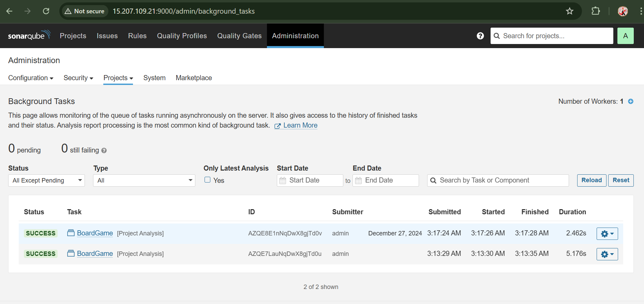Open the Learn More link

pos(300,125)
